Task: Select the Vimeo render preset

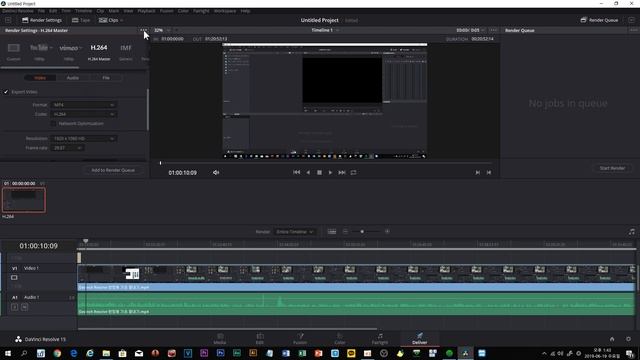Action: point(69,51)
